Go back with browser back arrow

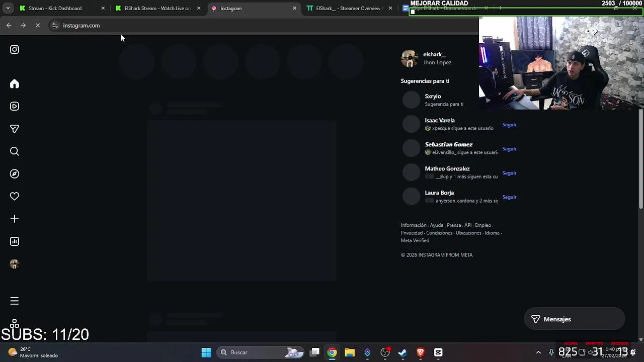9,25
